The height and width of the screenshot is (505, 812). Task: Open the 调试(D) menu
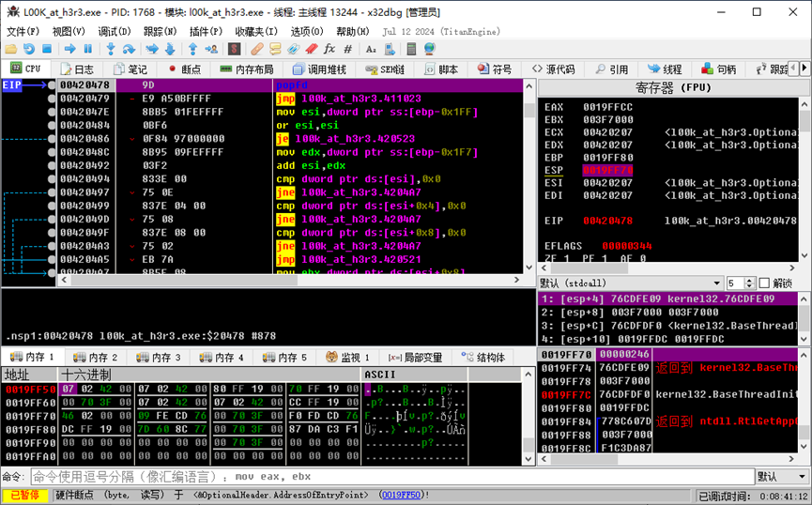[x=115, y=31]
